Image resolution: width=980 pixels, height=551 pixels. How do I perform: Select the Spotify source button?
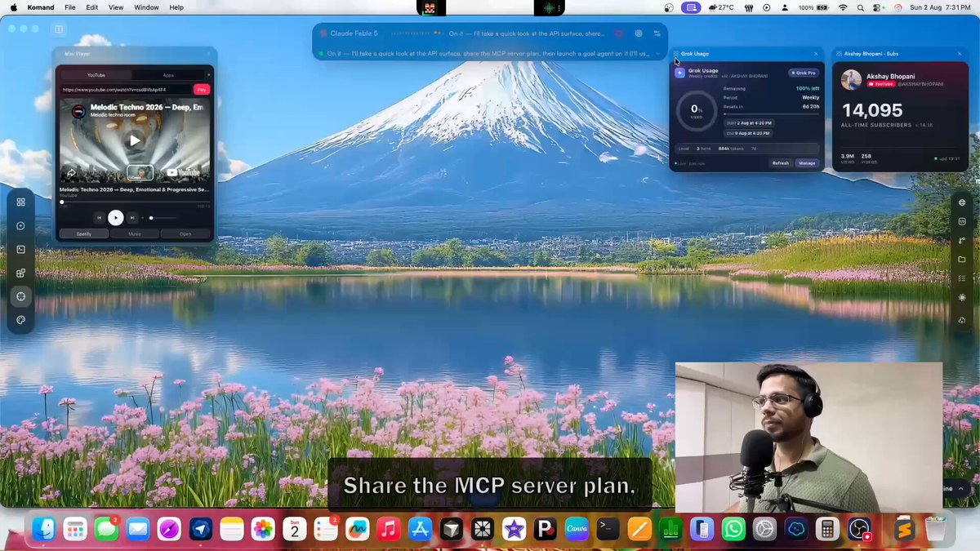pyautogui.click(x=84, y=233)
